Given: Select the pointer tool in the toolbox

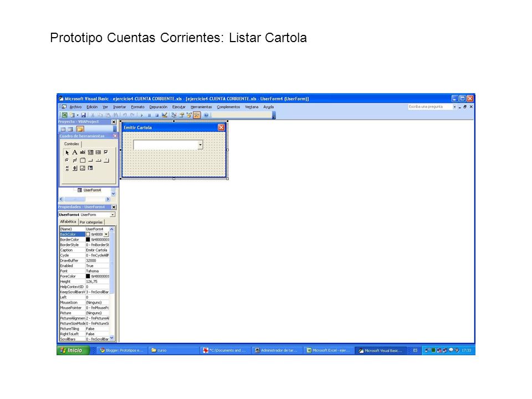Looking at the screenshot, I should click(x=67, y=152).
